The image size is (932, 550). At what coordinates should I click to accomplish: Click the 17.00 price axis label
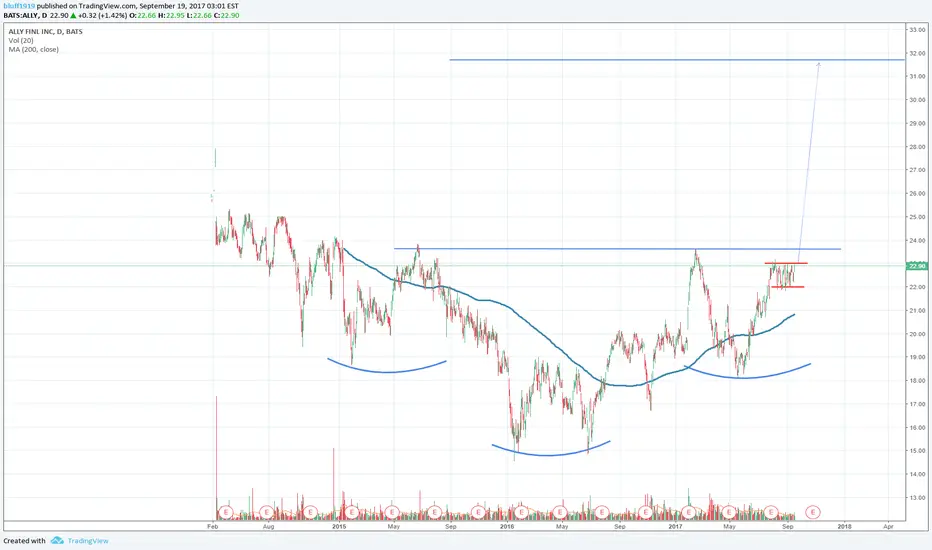click(917, 404)
